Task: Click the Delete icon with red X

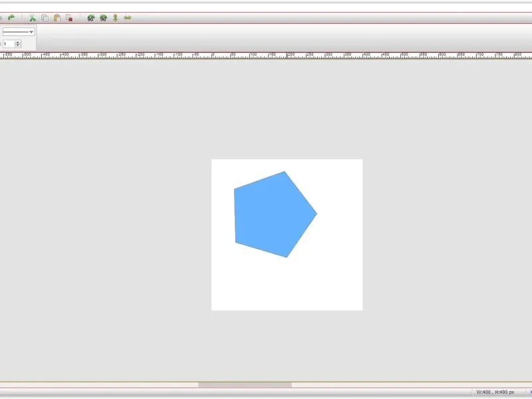Action: click(69, 18)
